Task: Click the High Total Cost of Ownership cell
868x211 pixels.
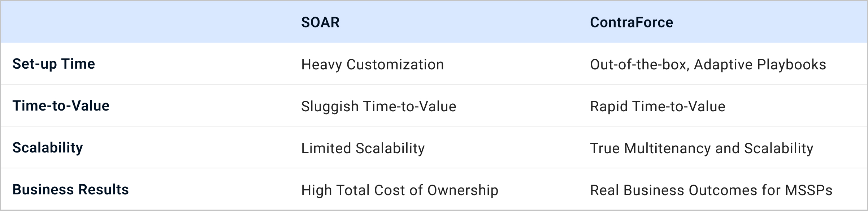Action: click(x=400, y=190)
